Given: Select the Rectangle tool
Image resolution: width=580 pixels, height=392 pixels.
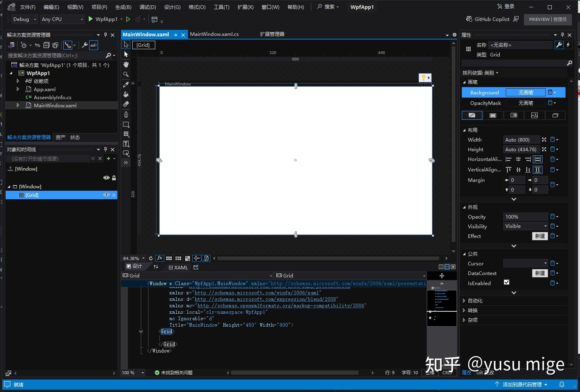Looking at the screenshot, I should coord(126,125).
